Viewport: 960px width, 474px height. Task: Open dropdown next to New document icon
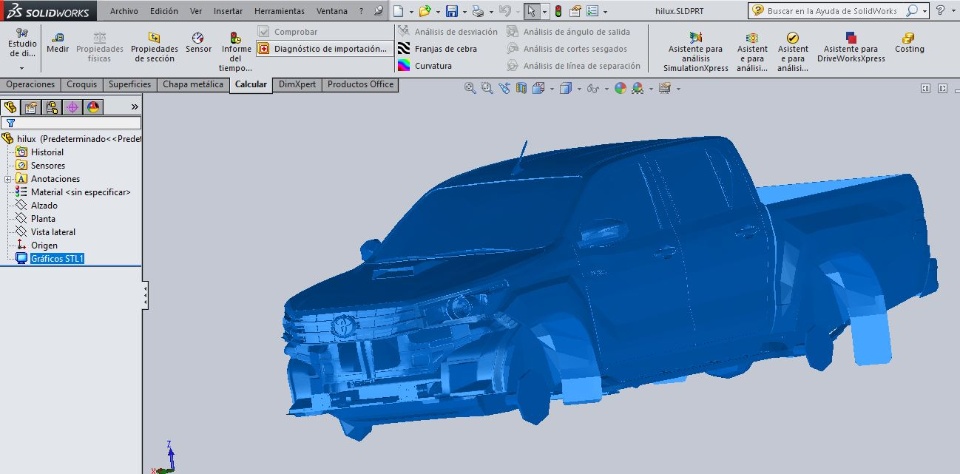point(411,12)
